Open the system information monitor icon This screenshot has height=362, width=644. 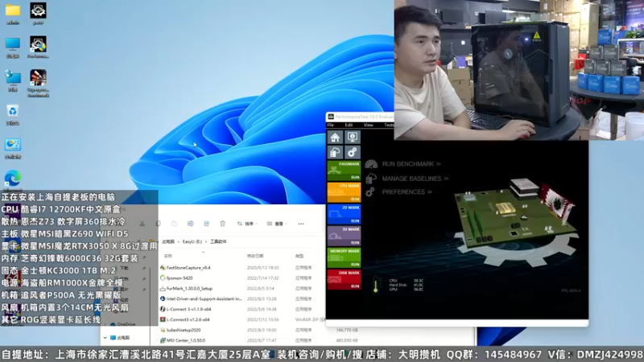coord(353,137)
